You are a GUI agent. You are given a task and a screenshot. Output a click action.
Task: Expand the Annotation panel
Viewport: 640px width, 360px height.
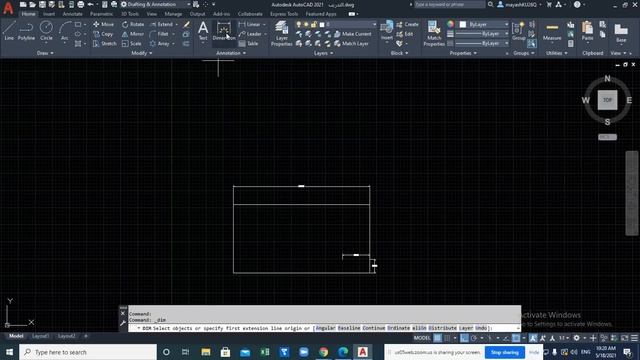click(x=231, y=53)
